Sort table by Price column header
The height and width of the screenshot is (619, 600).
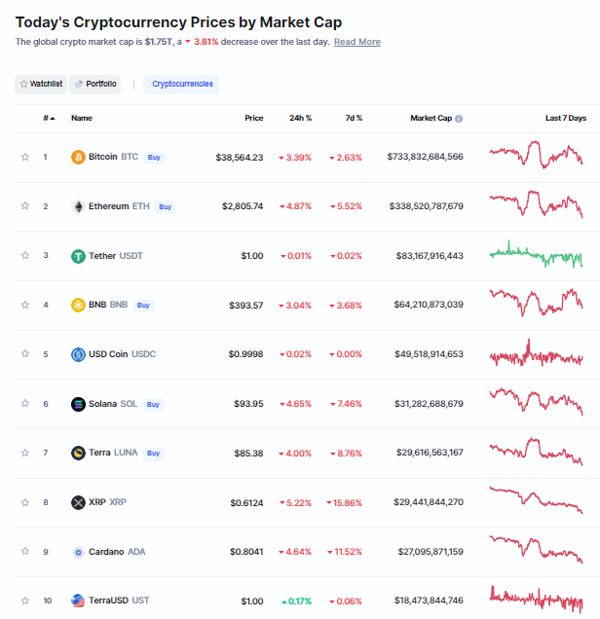[254, 118]
